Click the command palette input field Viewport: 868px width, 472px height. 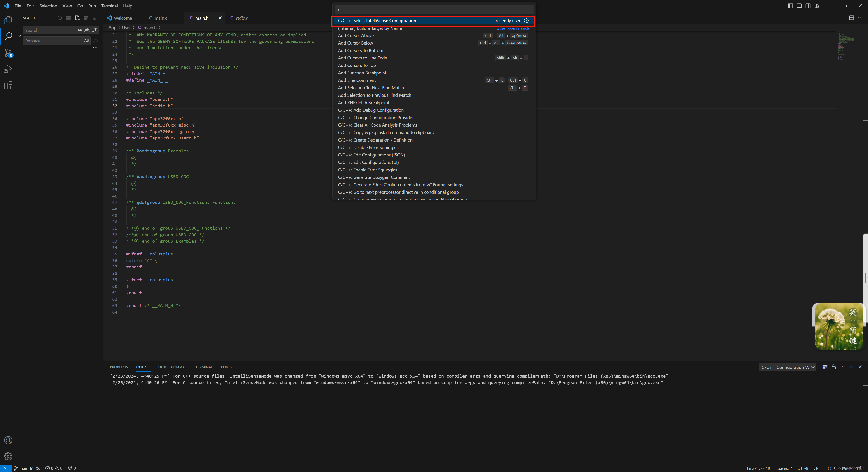pos(434,9)
